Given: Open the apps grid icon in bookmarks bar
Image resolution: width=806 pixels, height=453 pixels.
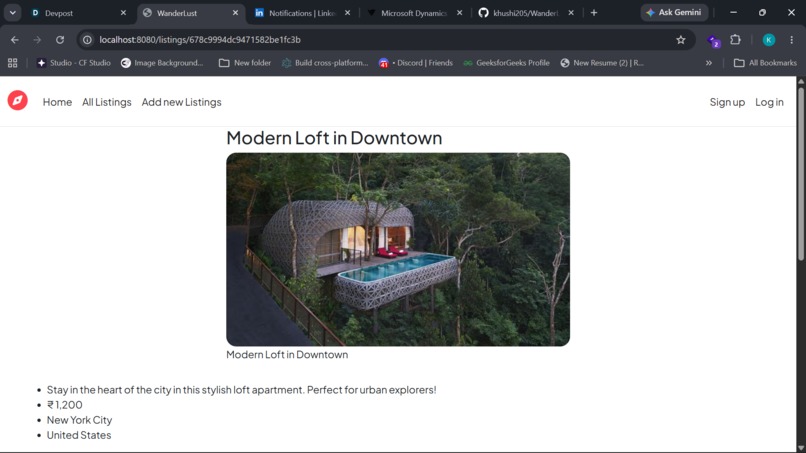Looking at the screenshot, I should (12, 63).
